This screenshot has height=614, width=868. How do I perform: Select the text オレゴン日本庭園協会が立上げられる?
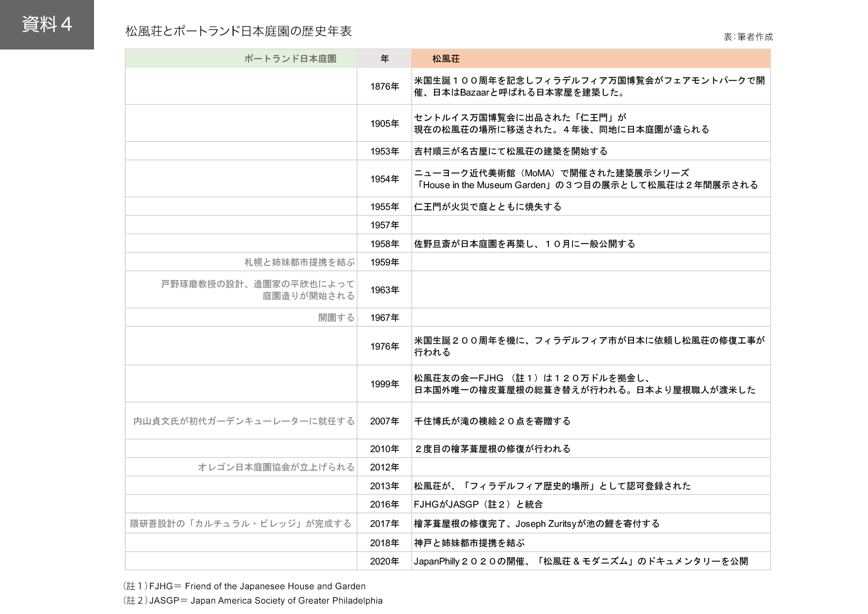(x=276, y=467)
